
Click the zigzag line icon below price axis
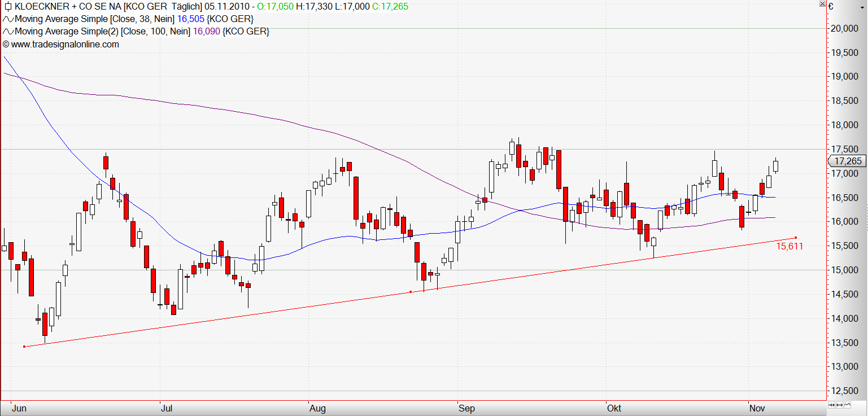point(848,405)
